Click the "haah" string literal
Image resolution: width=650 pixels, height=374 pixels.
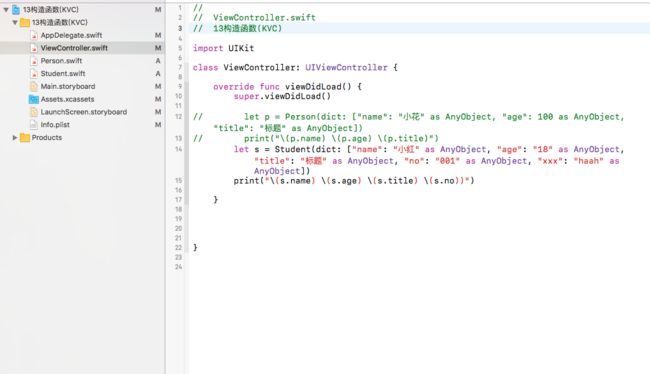pyautogui.click(x=589, y=161)
